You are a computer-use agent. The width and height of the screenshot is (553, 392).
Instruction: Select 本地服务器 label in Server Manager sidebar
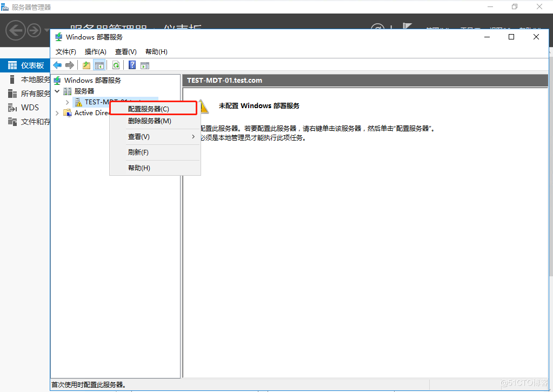tap(36, 79)
